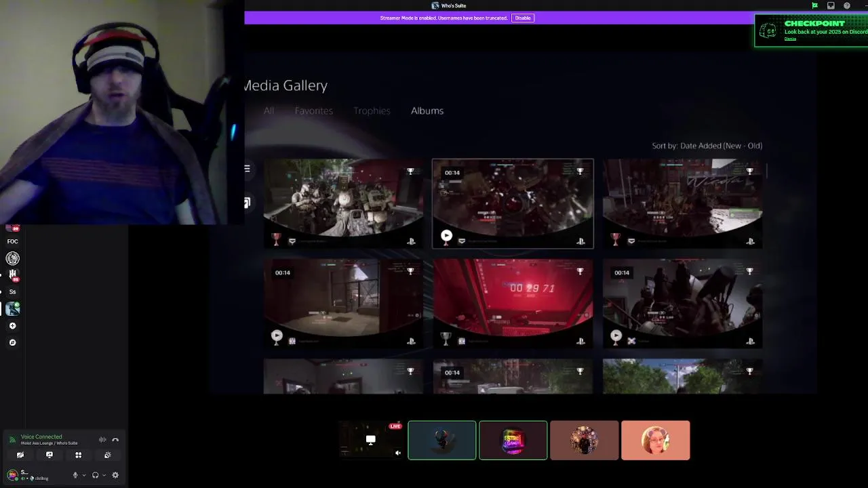Open the green Checkpoint flag icon in title bar
This screenshot has width=868, height=488.
coord(814,5)
